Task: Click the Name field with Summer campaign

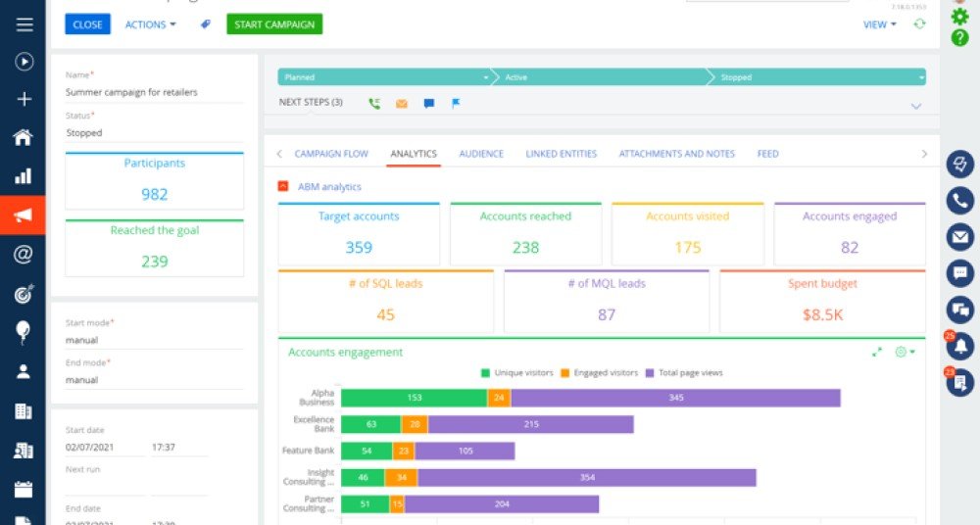Action: coord(155,92)
